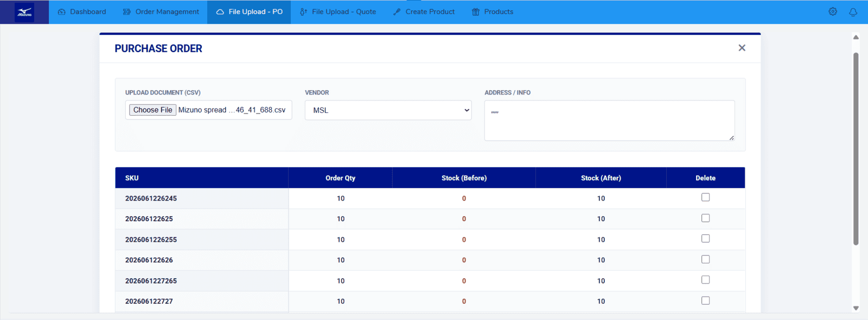868x320 pixels.
Task: Click the Choose File button
Action: 152,110
